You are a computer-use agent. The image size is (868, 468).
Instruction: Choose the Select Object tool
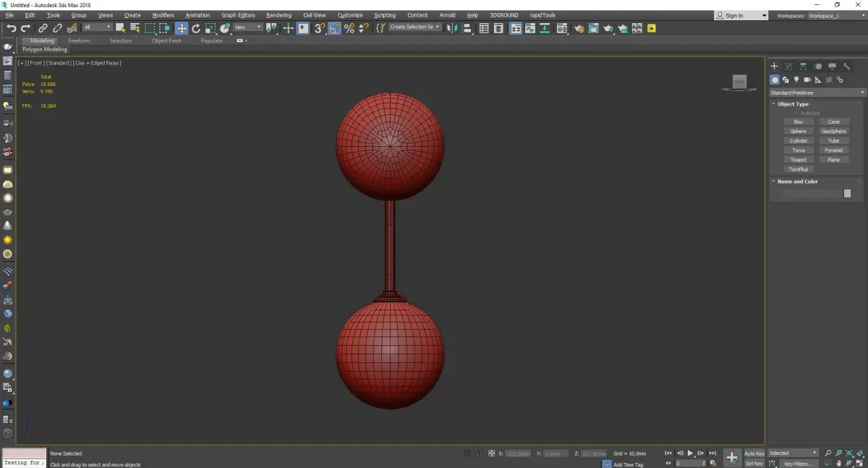tap(120, 28)
